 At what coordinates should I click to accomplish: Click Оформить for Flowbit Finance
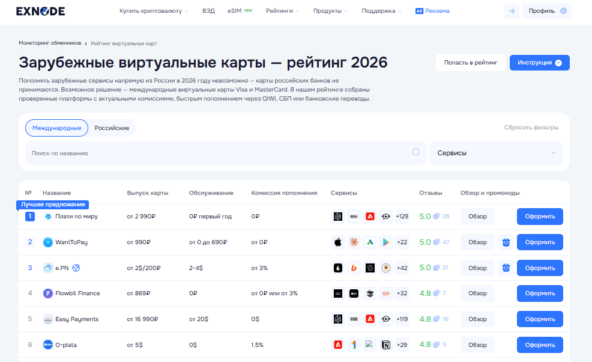point(540,293)
